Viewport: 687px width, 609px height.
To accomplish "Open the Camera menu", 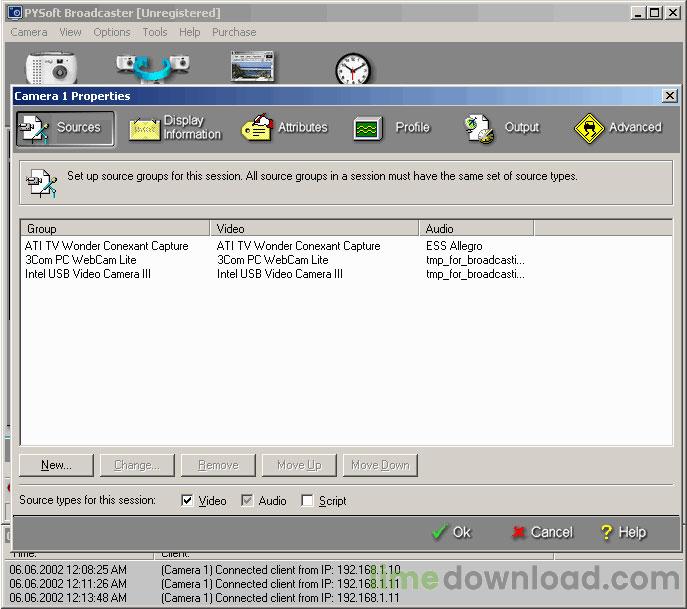I will (x=29, y=32).
